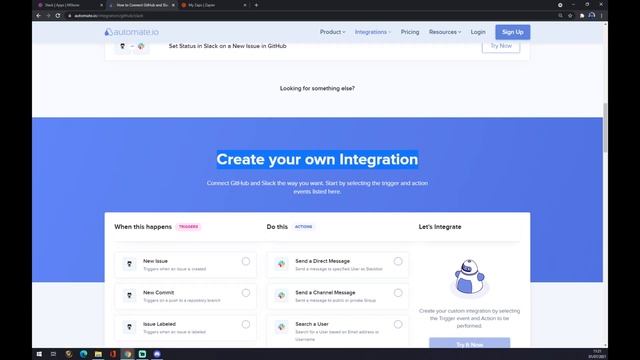The width and height of the screenshot is (640, 360).
Task: Click the automate.io logo
Action: [131, 32]
